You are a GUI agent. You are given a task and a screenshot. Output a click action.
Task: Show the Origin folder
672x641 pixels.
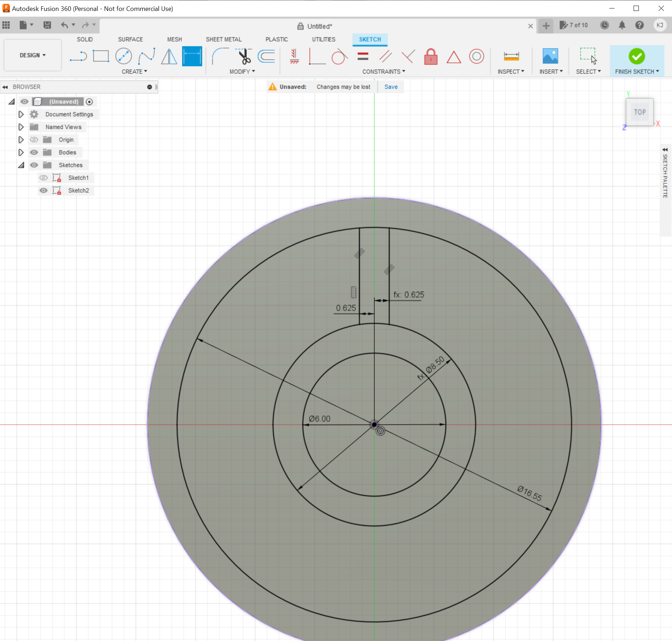click(x=34, y=139)
